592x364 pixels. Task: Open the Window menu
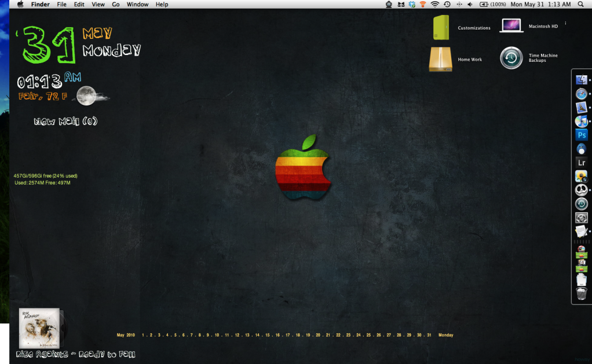click(x=137, y=5)
